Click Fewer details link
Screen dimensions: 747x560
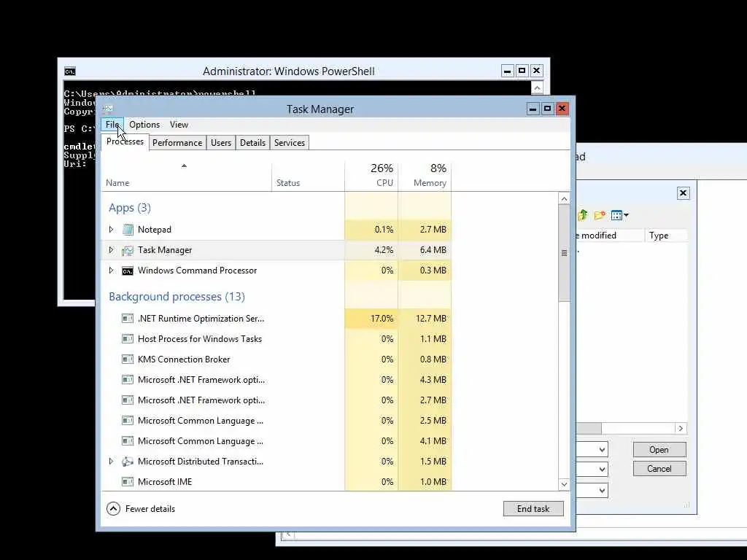(x=150, y=509)
